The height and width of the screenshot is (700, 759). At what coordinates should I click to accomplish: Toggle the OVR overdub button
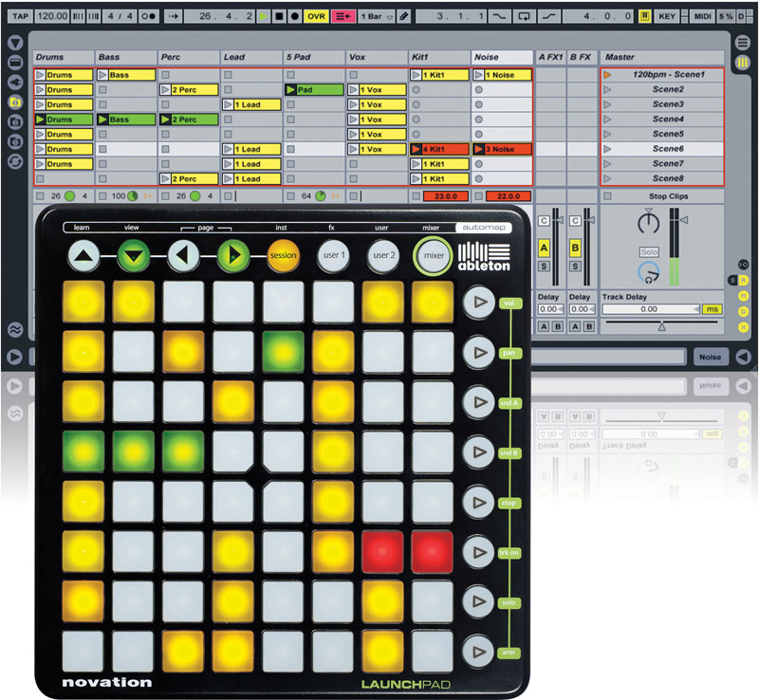tap(317, 16)
